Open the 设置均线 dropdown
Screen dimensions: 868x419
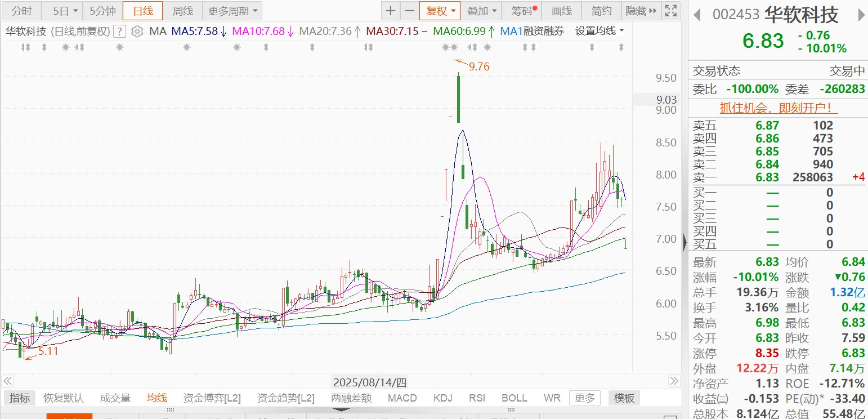coord(599,32)
